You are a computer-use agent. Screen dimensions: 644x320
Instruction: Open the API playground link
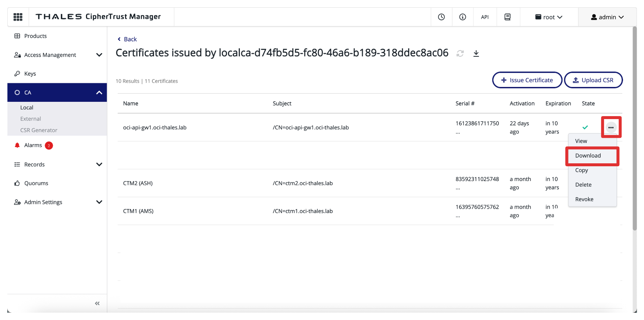[485, 17]
